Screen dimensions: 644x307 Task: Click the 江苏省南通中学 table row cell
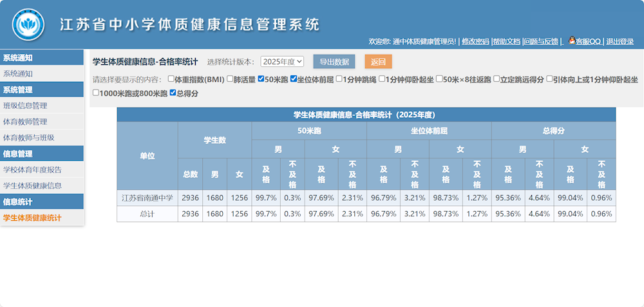click(147, 198)
